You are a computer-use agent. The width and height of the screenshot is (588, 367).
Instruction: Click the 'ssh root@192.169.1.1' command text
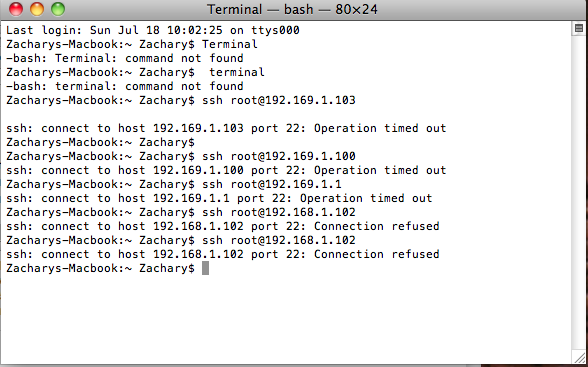(272, 184)
